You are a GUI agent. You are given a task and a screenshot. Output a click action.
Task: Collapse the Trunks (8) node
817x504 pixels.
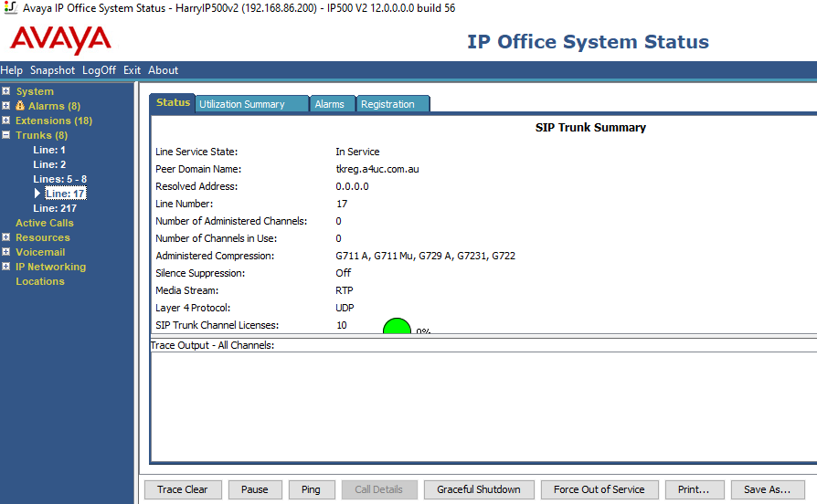click(5, 135)
